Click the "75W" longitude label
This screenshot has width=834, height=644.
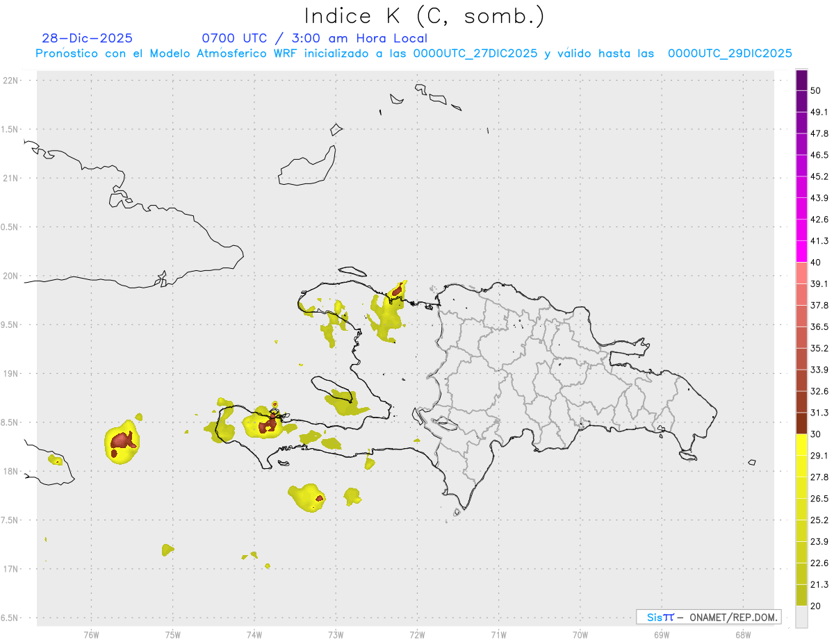pyautogui.click(x=172, y=634)
